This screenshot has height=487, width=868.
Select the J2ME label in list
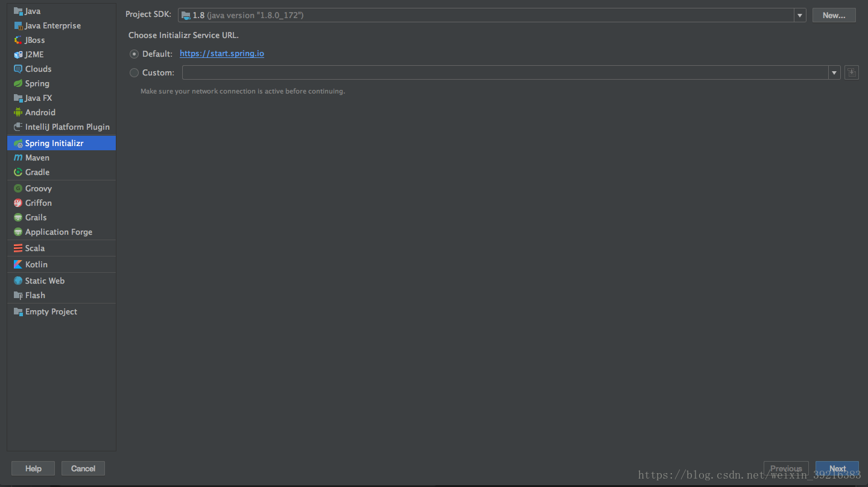click(x=34, y=55)
